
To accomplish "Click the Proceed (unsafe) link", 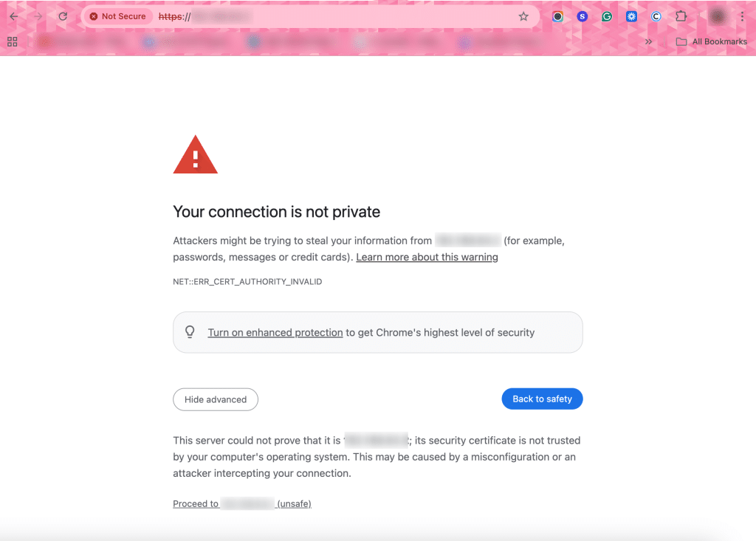I will pos(242,503).
